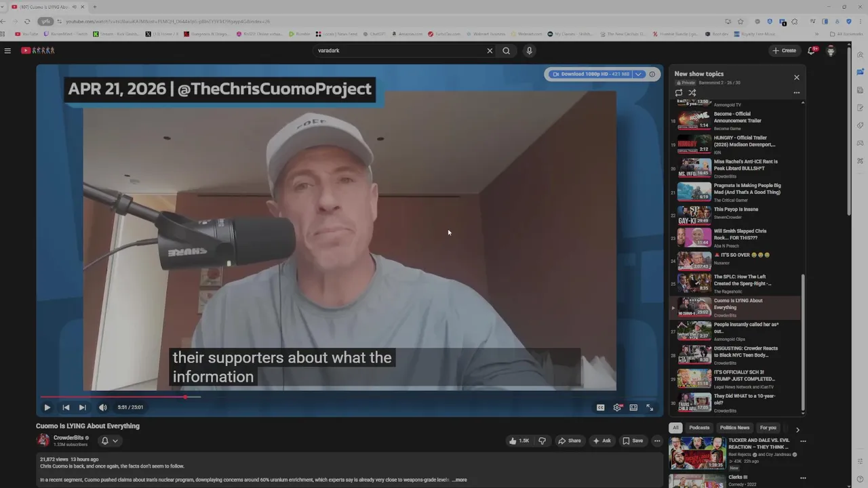
Task: Skip to previous playlist video
Action: coord(66,407)
